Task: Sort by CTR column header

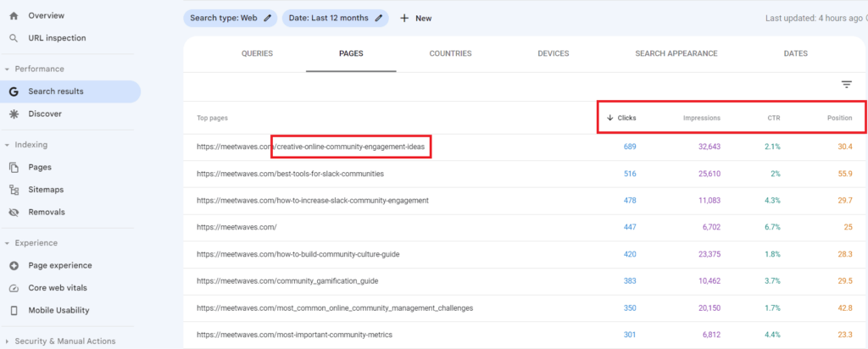Action: [x=774, y=118]
